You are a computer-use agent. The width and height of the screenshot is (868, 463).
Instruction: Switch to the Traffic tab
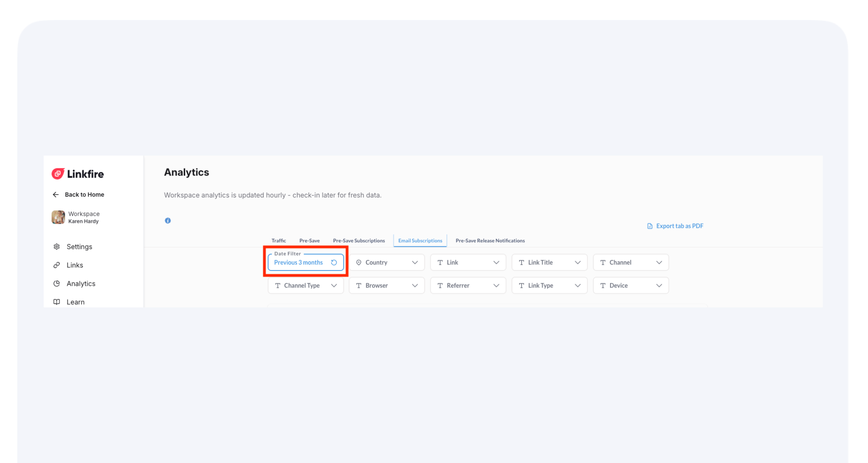[x=278, y=241]
